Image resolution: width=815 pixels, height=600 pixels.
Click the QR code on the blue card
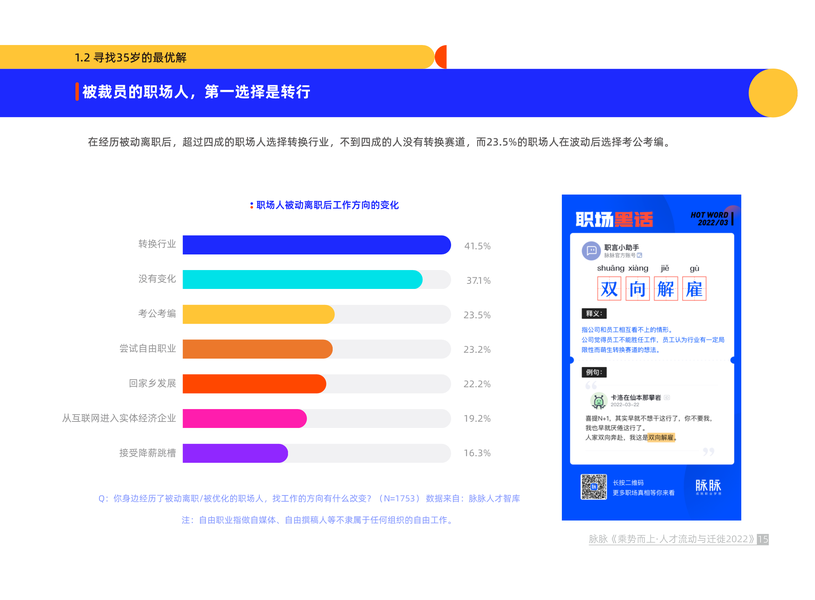(x=593, y=487)
